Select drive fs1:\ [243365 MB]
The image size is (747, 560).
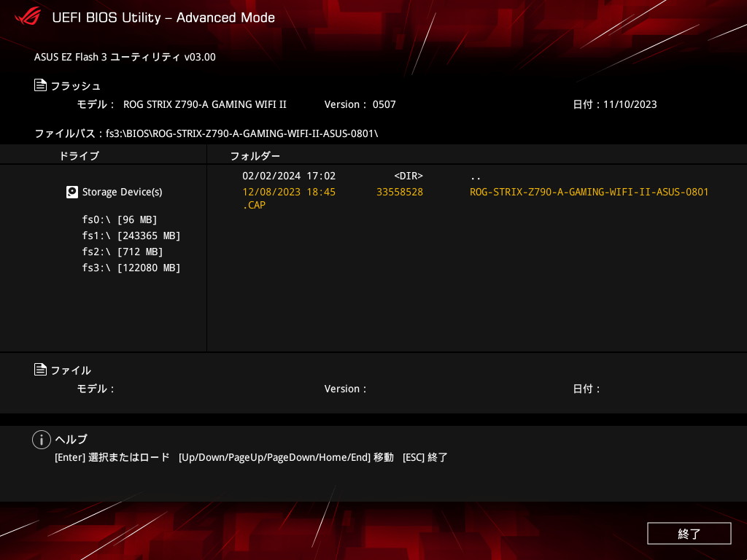131,236
